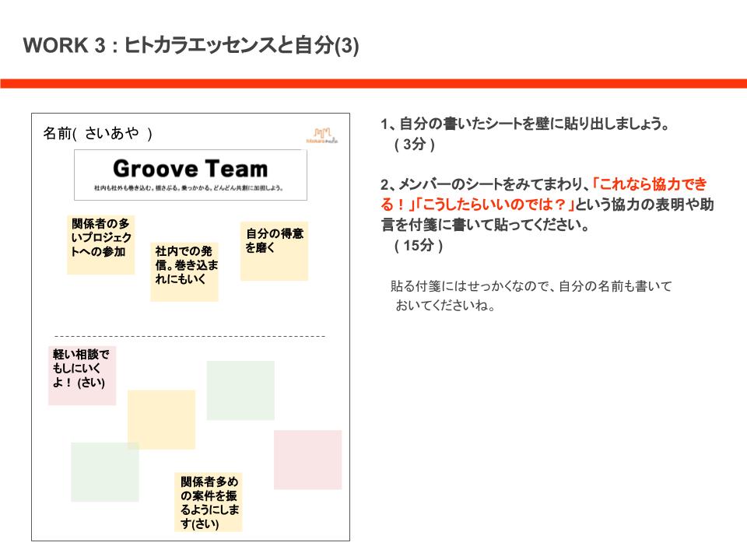The height and width of the screenshot is (560, 747).
Task: Select the sticky note 自分の得意を磨く
Action: 274,251
